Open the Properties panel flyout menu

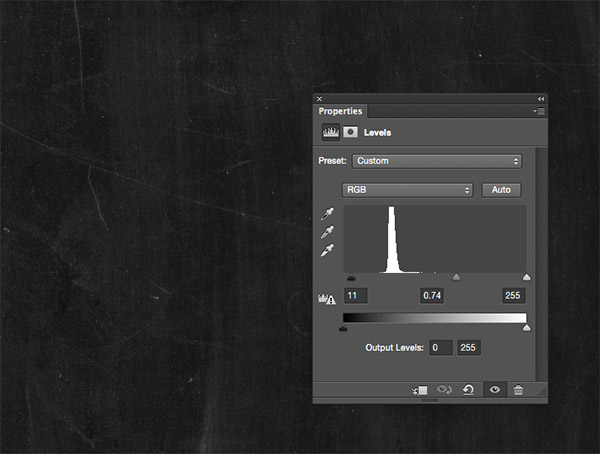[539, 112]
